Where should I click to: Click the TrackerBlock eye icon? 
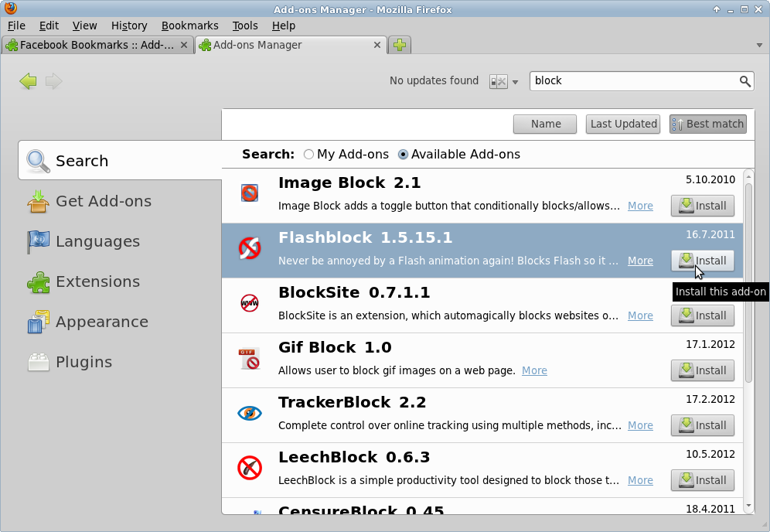coord(250,413)
